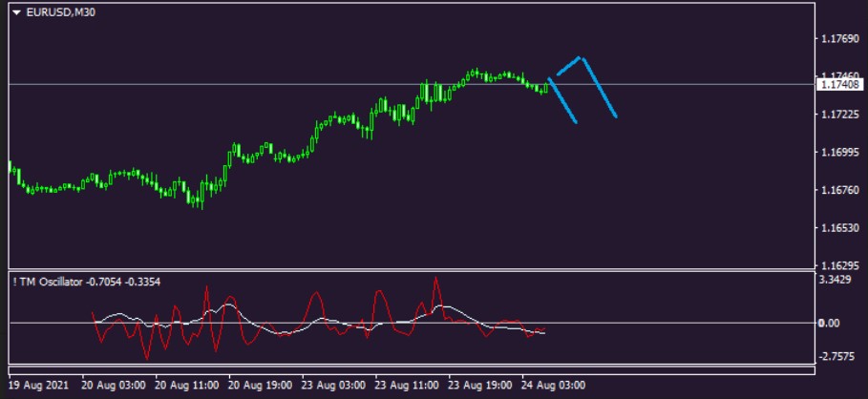Click the triangle arrow beside EURUSD,M30
Viewport: 868px width, 399px height.
(x=16, y=12)
